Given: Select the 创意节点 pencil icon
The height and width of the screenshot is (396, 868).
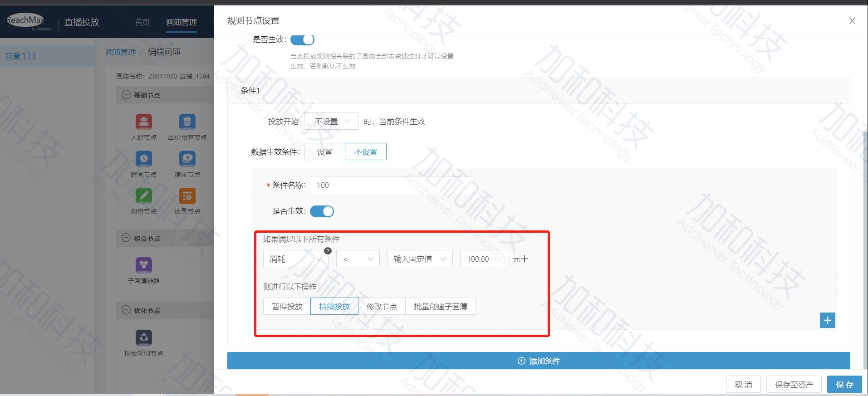Looking at the screenshot, I should 143,196.
